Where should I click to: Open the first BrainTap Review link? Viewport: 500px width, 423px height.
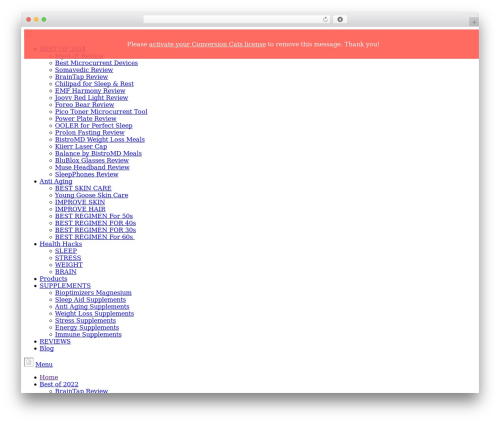click(x=81, y=77)
